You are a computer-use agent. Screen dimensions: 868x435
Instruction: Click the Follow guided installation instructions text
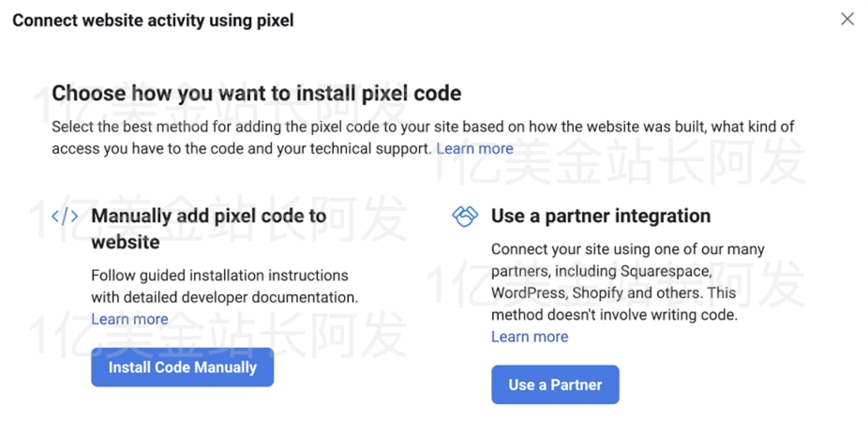click(x=219, y=276)
